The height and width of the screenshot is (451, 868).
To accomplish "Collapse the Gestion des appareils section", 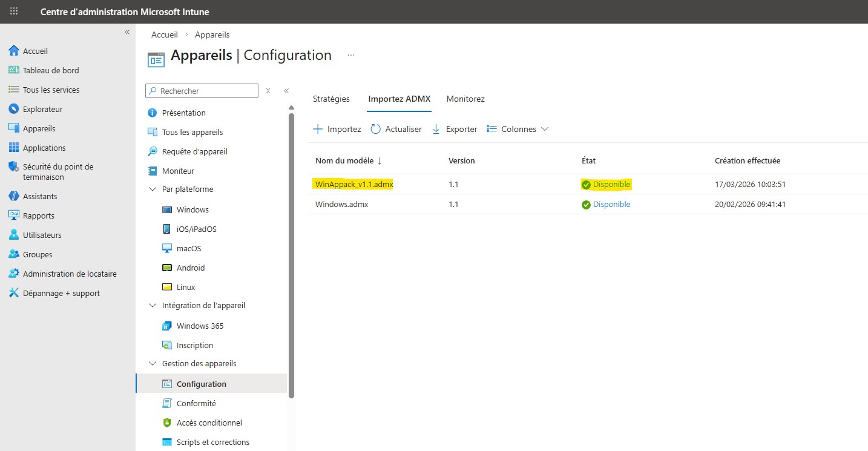I will [x=152, y=363].
